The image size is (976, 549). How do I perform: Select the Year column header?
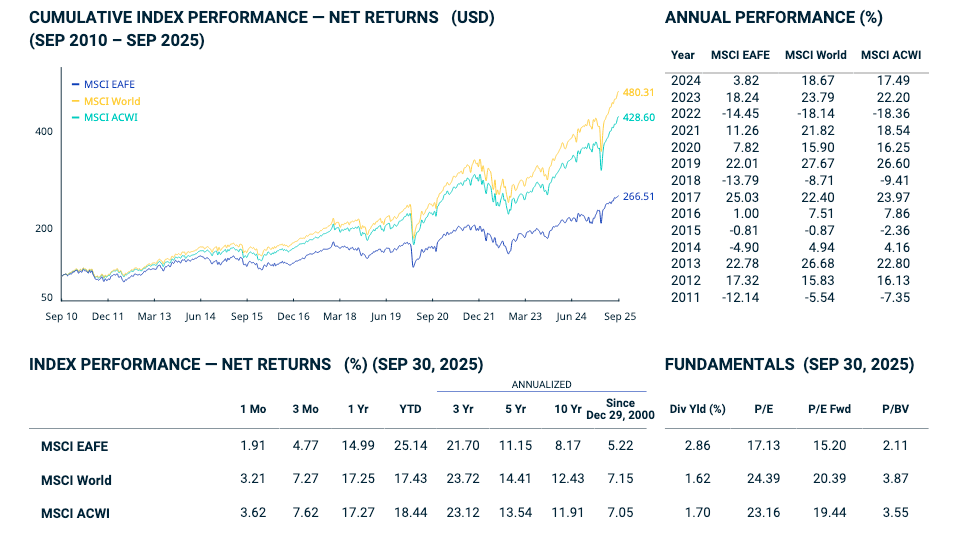click(x=683, y=55)
